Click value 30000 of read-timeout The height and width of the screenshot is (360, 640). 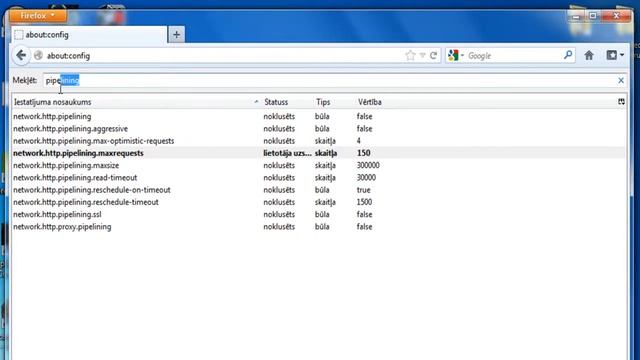[x=366, y=178]
